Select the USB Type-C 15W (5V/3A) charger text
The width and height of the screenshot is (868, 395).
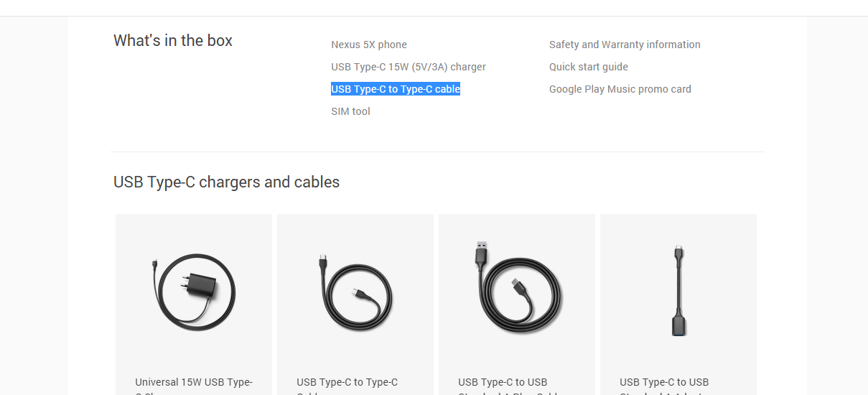click(x=409, y=67)
